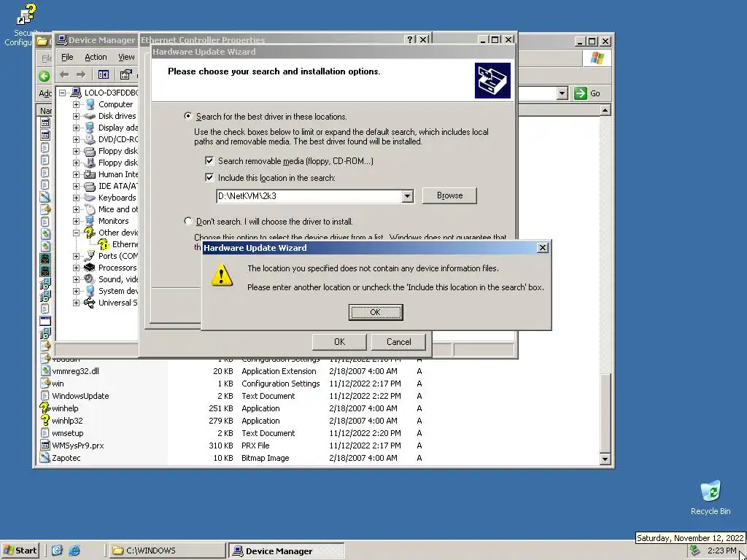Open the Explorer address bar dropdown
Image resolution: width=747 pixels, height=560 pixels.
coord(562,93)
